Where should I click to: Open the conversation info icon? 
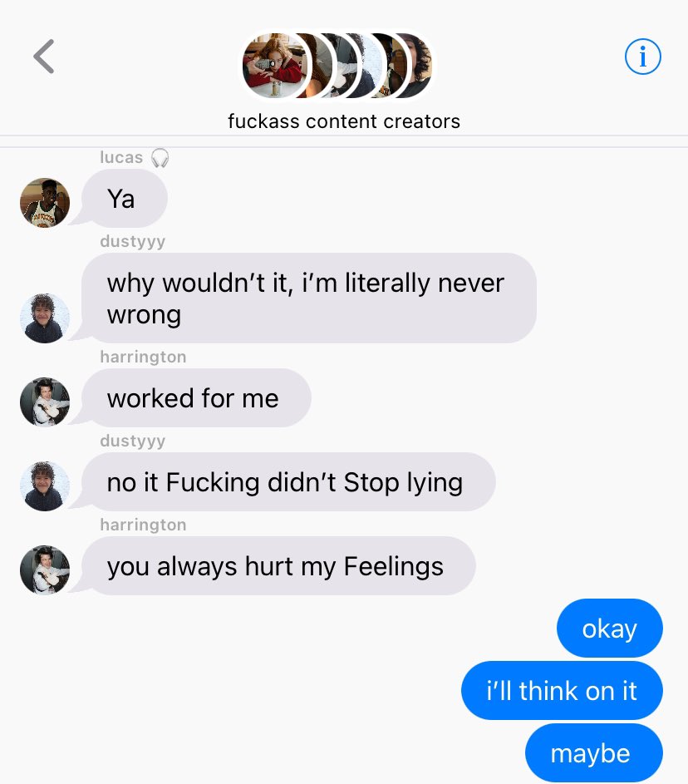pos(642,57)
